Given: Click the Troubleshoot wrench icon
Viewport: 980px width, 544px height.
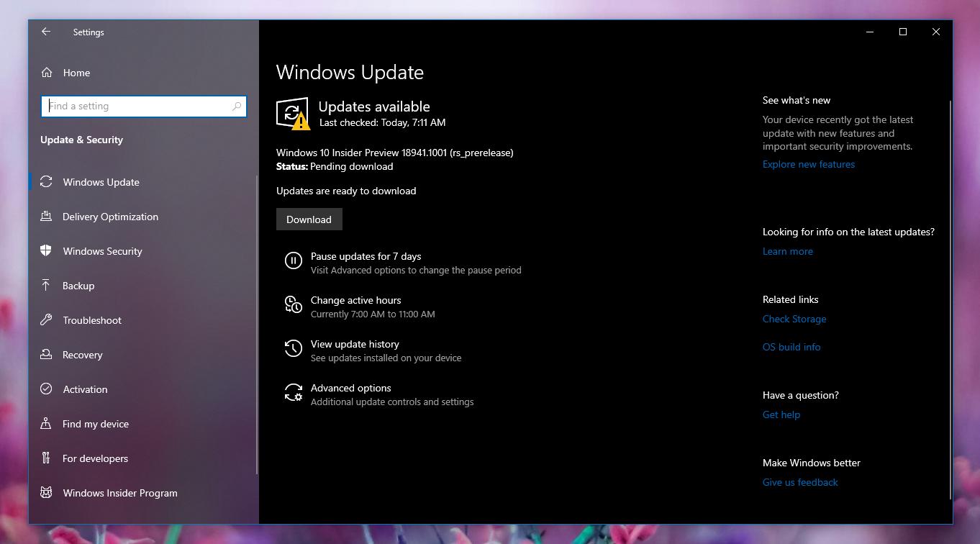Looking at the screenshot, I should 47,320.
